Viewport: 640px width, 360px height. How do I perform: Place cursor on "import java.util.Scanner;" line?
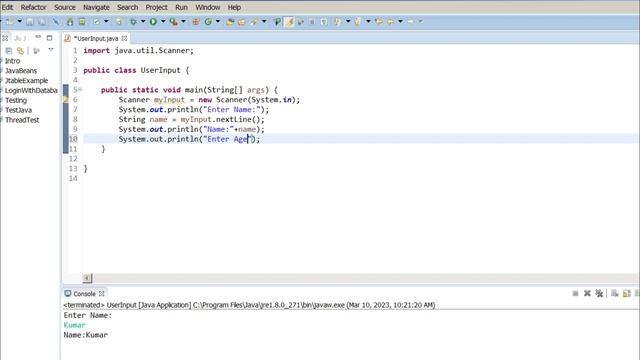pos(138,51)
